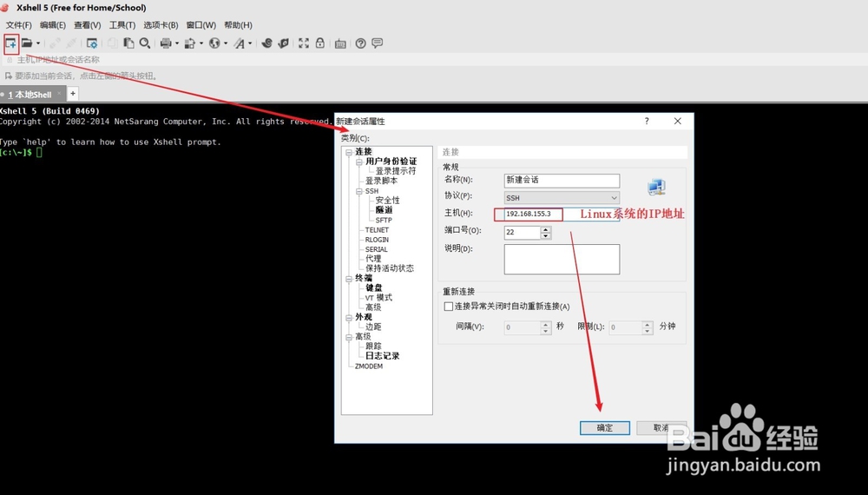Open the font toolbar icon
The height and width of the screenshot is (495, 868).
[x=239, y=43]
